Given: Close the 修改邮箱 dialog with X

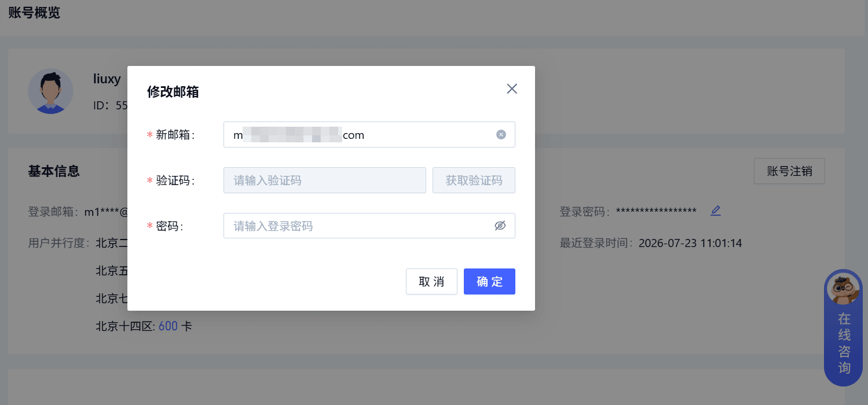Looking at the screenshot, I should tap(512, 89).
